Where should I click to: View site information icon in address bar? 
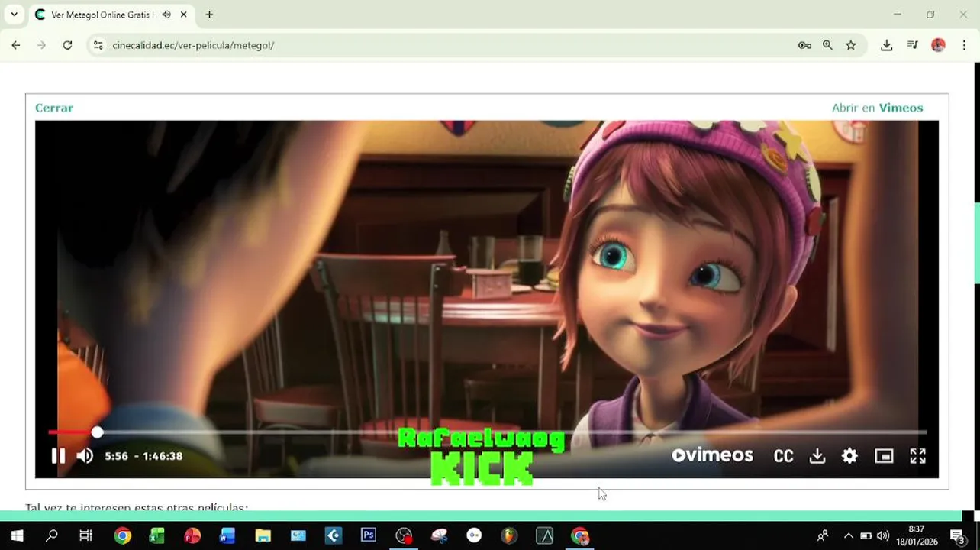[98, 45]
